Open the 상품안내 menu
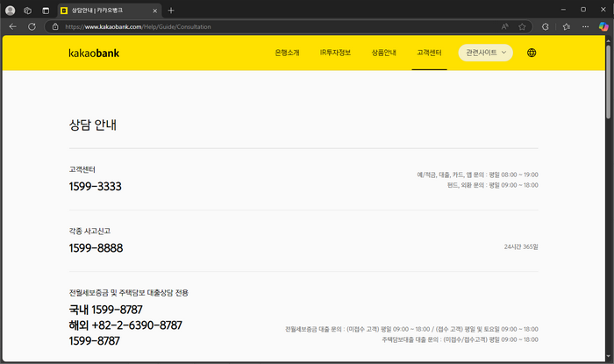Screen dimensions: 614x364 pos(383,53)
